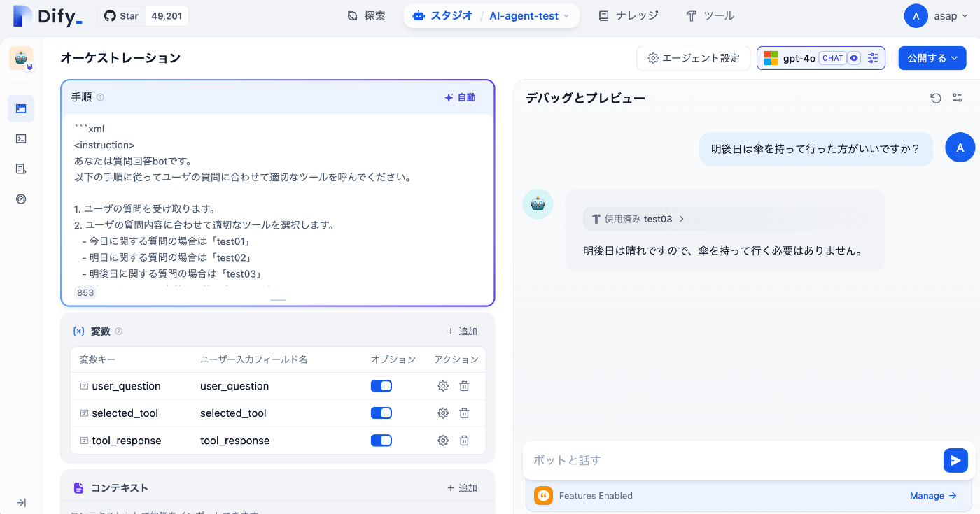The width and height of the screenshot is (980, 514).
Task: Click the tool_response variable key
Action: (127, 441)
